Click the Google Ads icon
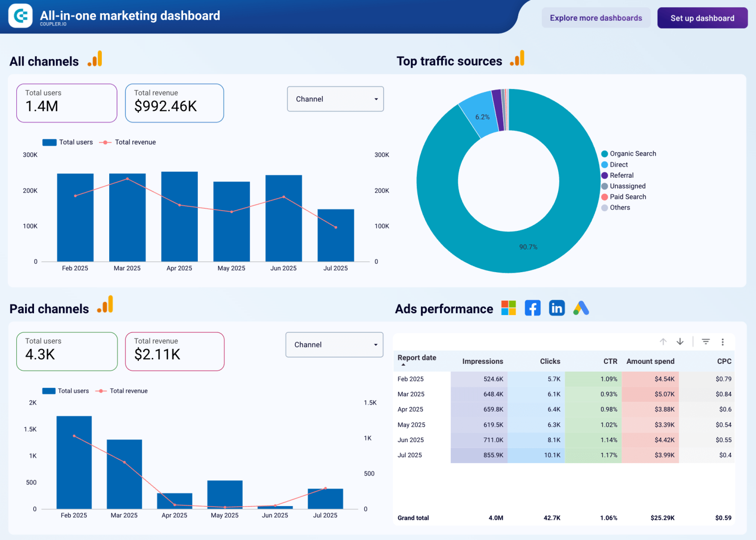Screen dimensions: 756x540 581,308
